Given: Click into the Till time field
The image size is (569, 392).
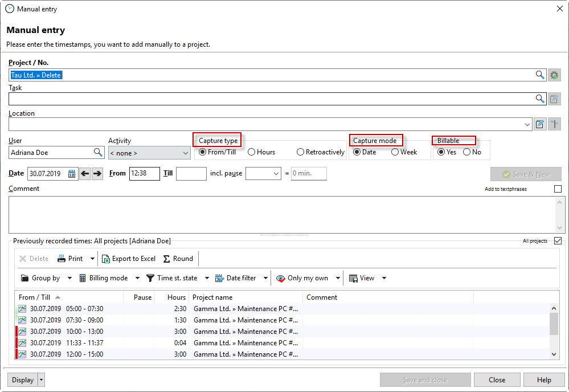Looking at the screenshot, I should pos(191,174).
